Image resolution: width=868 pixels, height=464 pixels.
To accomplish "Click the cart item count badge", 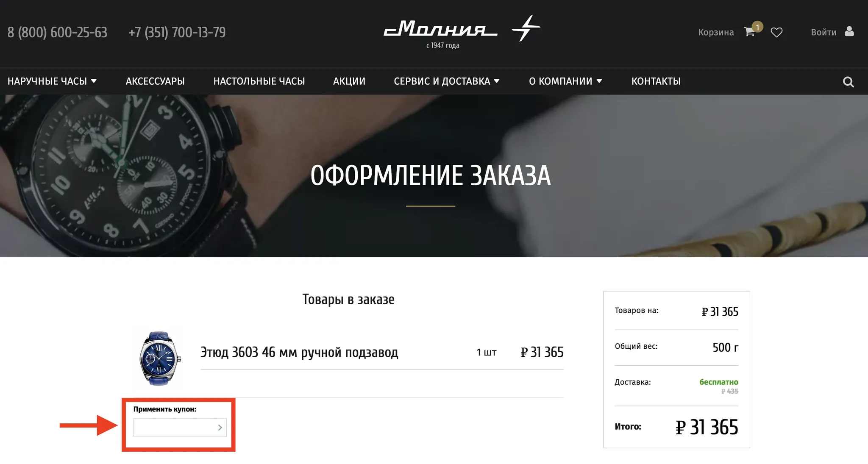I will coord(757,27).
